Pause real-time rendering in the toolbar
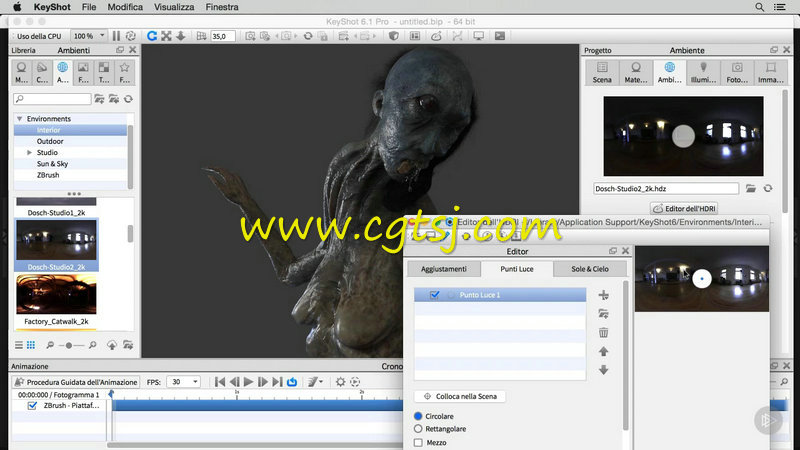Image resolution: width=800 pixels, height=450 pixels. click(116, 36)
